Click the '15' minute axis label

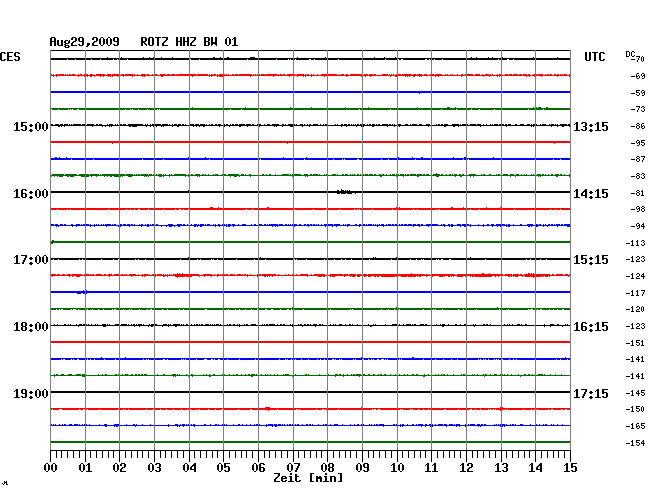pyautogui.click(x=570, y=468)
